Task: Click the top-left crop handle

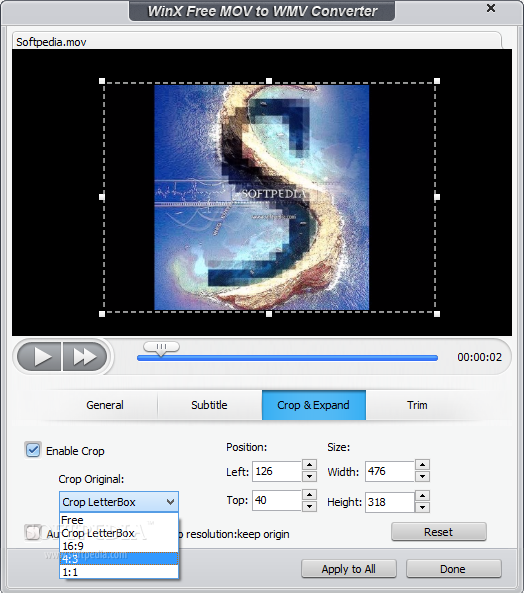Action: (102, 81)
